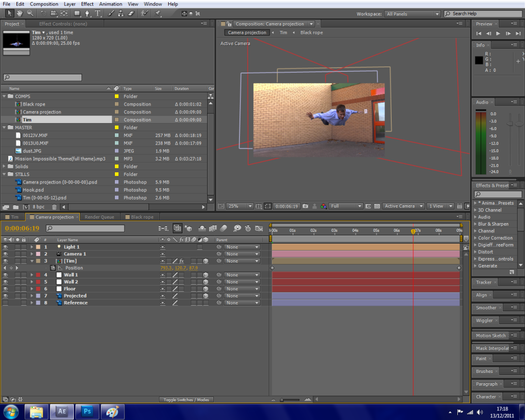This screenshot has width=525, height=420.
Task: Toggle Frame Blending enable in timeline
Action: pos(213,228)
